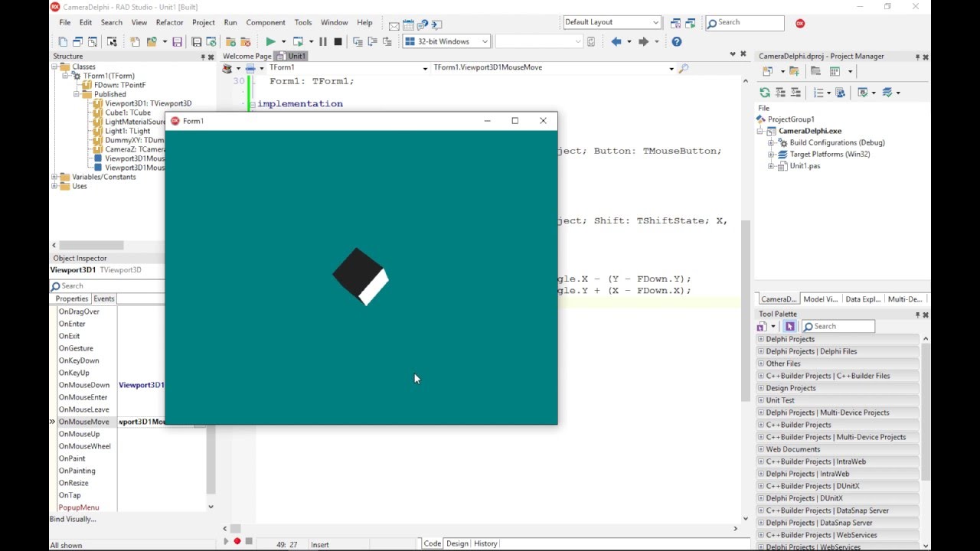Select Cube1: TCube in Structure tree
980x551 pixels.
click(128, 112)
